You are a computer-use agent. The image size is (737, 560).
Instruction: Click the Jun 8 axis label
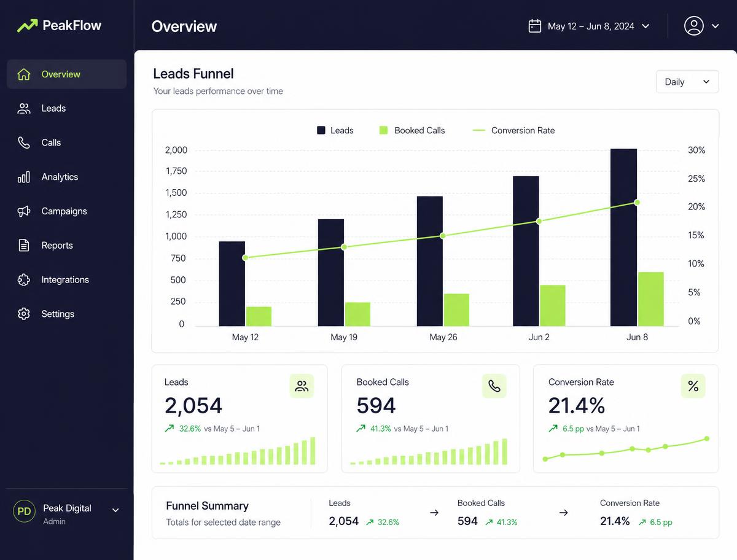click(x=638, y=337)
